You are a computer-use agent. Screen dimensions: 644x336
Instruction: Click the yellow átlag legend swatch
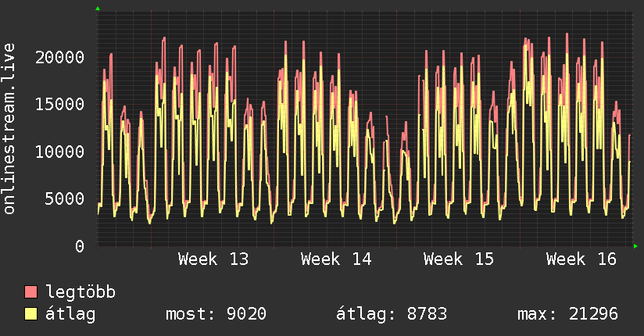coord(30,313)
